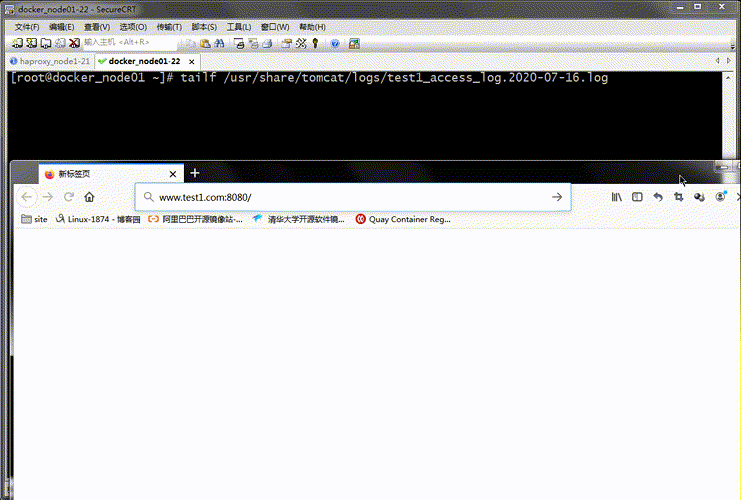Viewport: 741px width, 500px height.
Task: Toggle the Firefox sidebar icon
Action: [637, 197]
